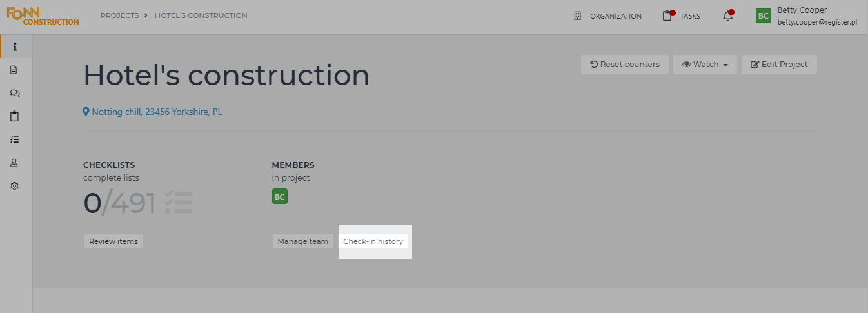Click the Review items button
868x313 pixels.
pyautogui.click(x=113, y=241)
